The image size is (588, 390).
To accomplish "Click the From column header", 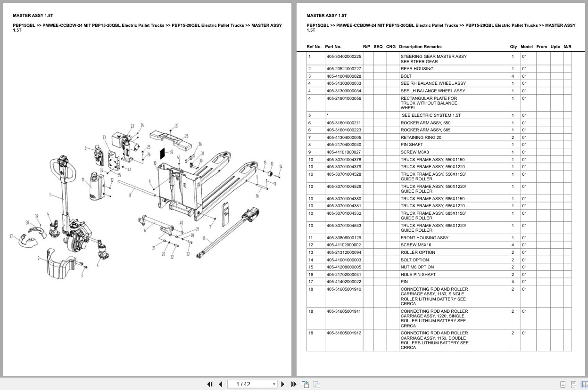I will point(542,47).
